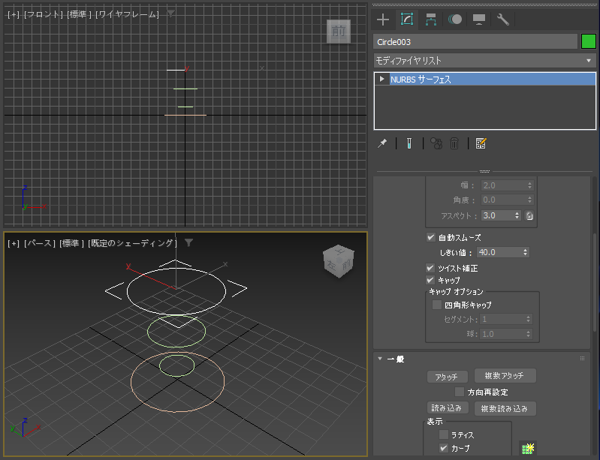Switch to the Modify panel tab
The width and height of the screenshot is (600, 460).
407,20
